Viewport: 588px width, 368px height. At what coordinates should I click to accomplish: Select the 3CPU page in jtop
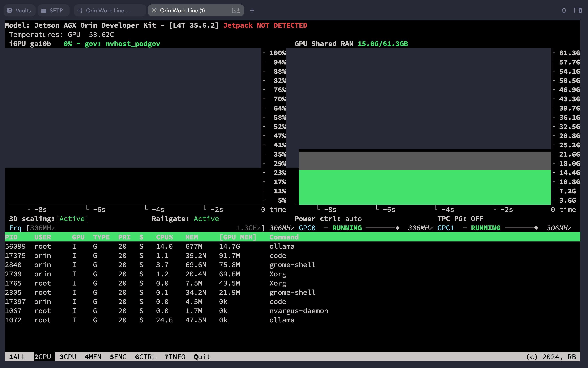tap(68, 357)
